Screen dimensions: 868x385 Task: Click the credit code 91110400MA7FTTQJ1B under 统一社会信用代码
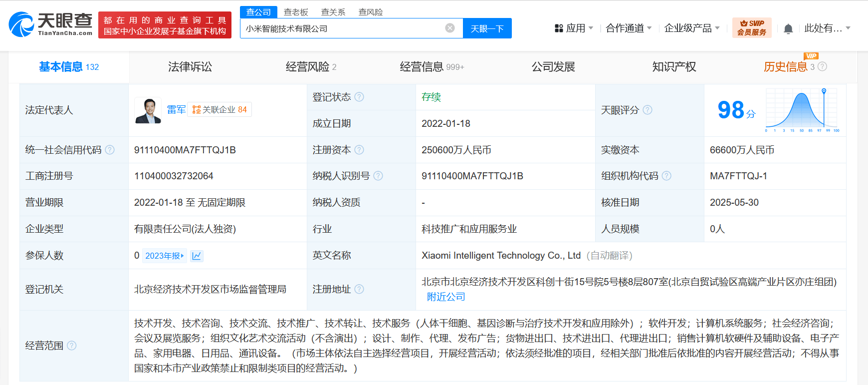click(x=185, y=150)
